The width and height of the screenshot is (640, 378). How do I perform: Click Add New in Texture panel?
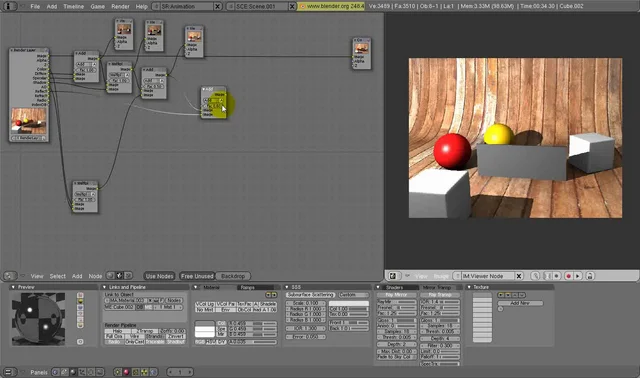[x=520, y=303]
